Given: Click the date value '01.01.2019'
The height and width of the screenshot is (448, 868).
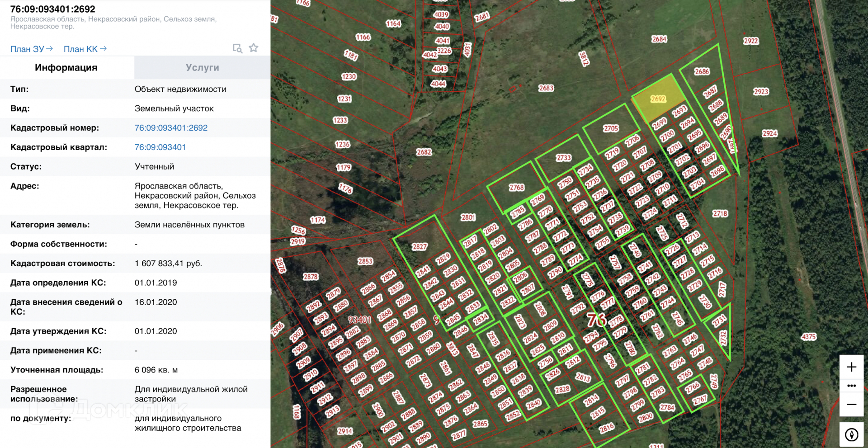Looking at the screenshot, I should pos(156,283).
